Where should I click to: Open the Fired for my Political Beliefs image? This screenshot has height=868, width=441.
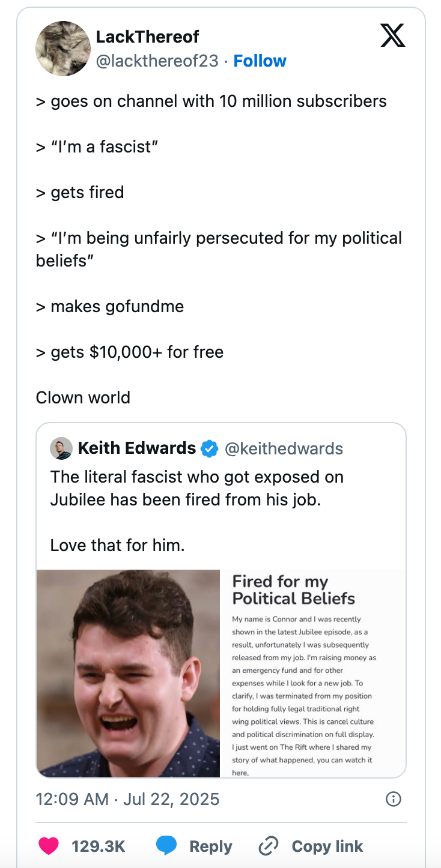313,673
